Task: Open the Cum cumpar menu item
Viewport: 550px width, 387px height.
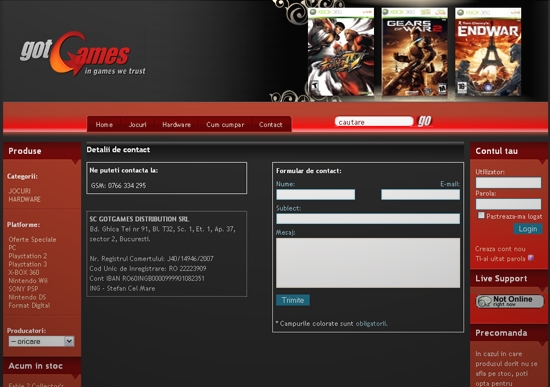Action: 225,125
